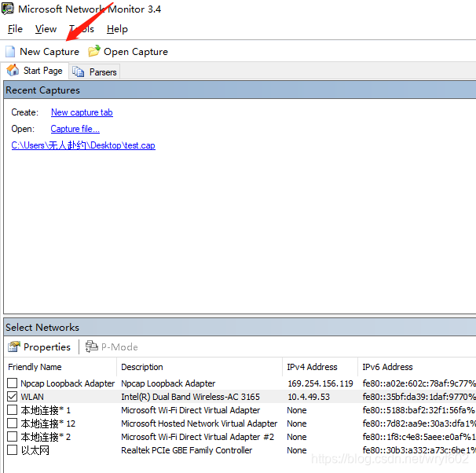Open the Help menu
Viewport: 476px width, 473px height.
tap(117, 29)
